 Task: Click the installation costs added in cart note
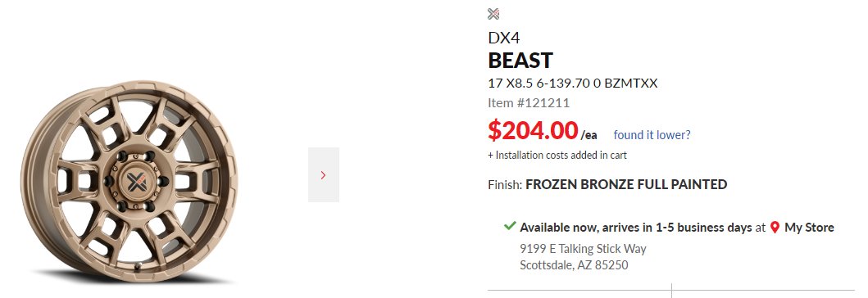click(x=557, y=156)
